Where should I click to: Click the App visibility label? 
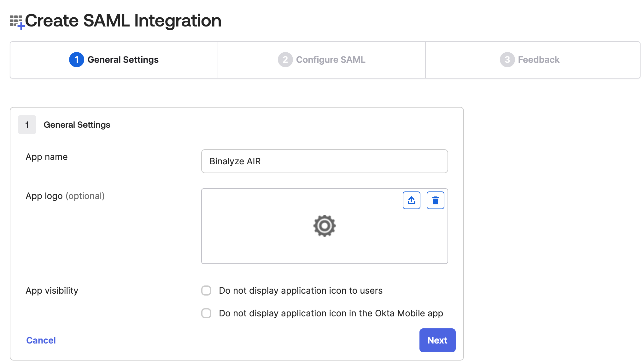tap(52, 291)
